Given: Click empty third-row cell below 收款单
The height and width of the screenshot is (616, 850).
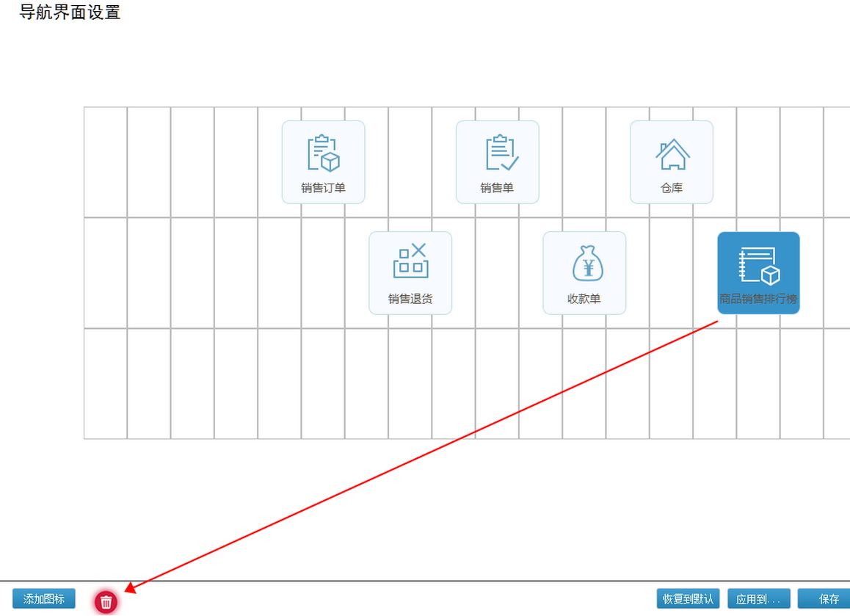Looking at the screenshot, I should click(584, 383).
